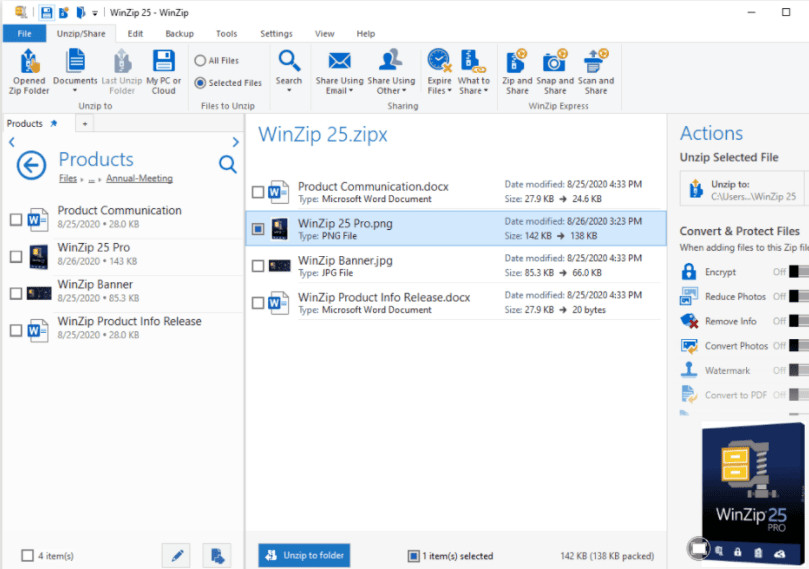Select the Selected Files radio button
The height and width of the screenshot is (569, 809).
(x=200, y=83)
